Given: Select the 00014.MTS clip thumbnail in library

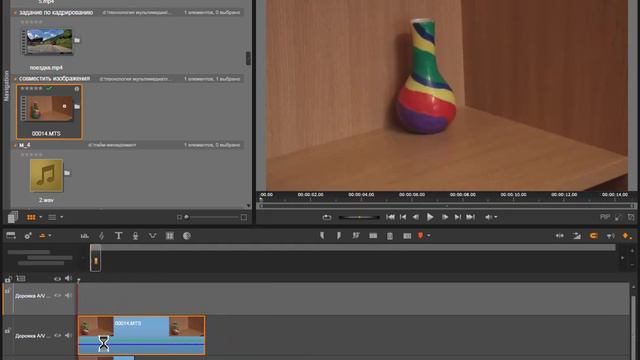Looking at the screenshot, I should [47, 108].
